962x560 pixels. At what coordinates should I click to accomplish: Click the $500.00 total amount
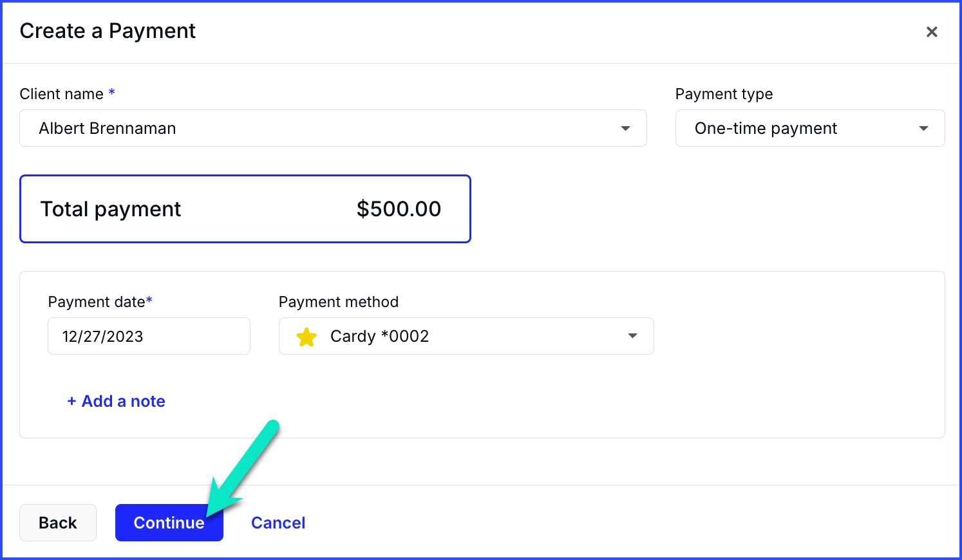coord(399,209)
